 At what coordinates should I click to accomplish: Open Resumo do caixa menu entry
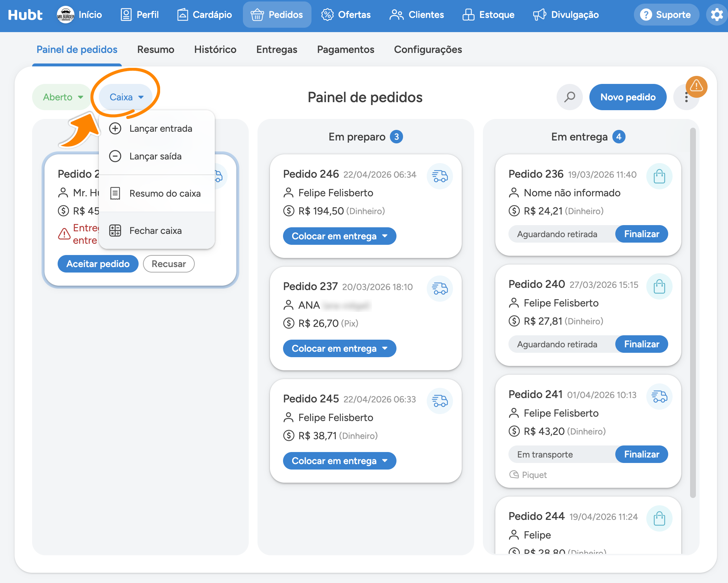(157, 193)
